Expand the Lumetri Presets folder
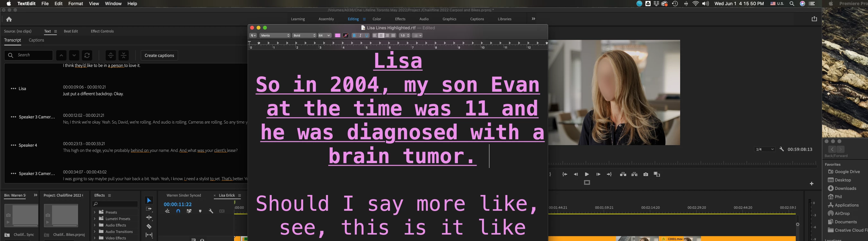The height and width of the screenshot is (241, 868). 95,219
